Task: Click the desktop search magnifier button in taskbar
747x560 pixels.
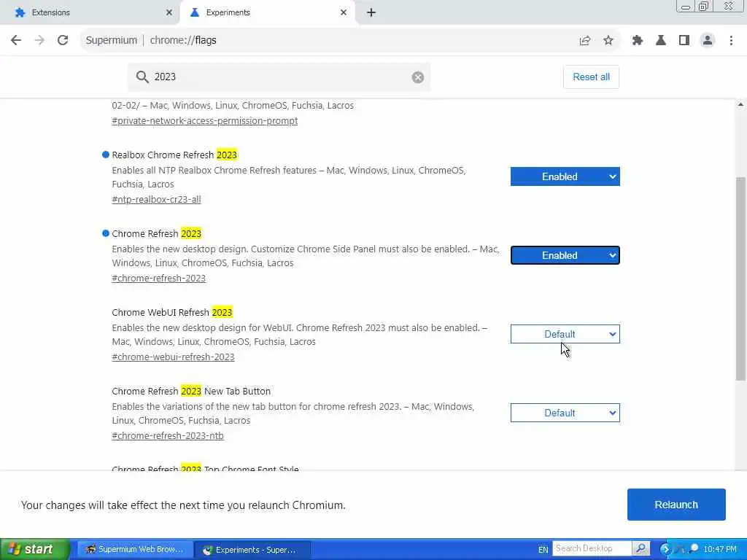Action: (x=640, y=548)
